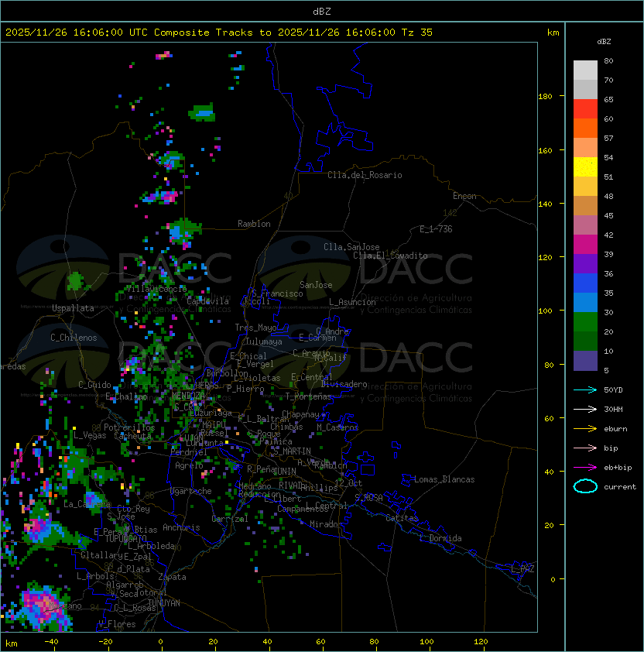Click the 'TUNUYAN' city label
The image size is (644, 652).
pos(164,603)
